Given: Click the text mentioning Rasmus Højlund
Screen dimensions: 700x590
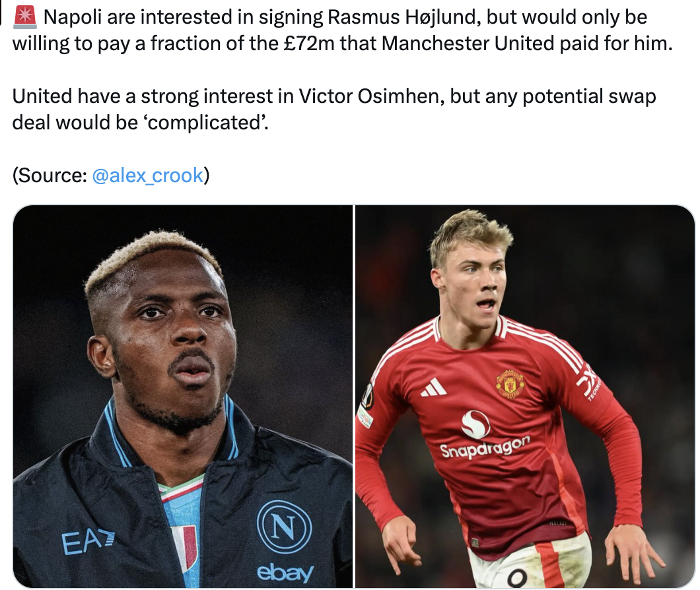Looking at the screenshot, I should point(404,17).
